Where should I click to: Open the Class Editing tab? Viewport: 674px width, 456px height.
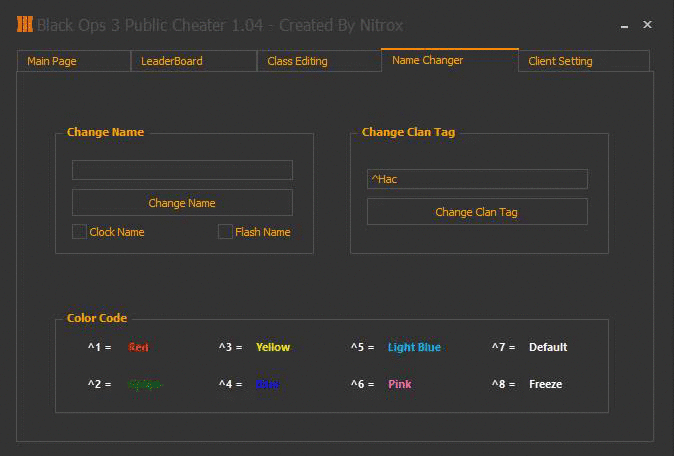(319, 61)
